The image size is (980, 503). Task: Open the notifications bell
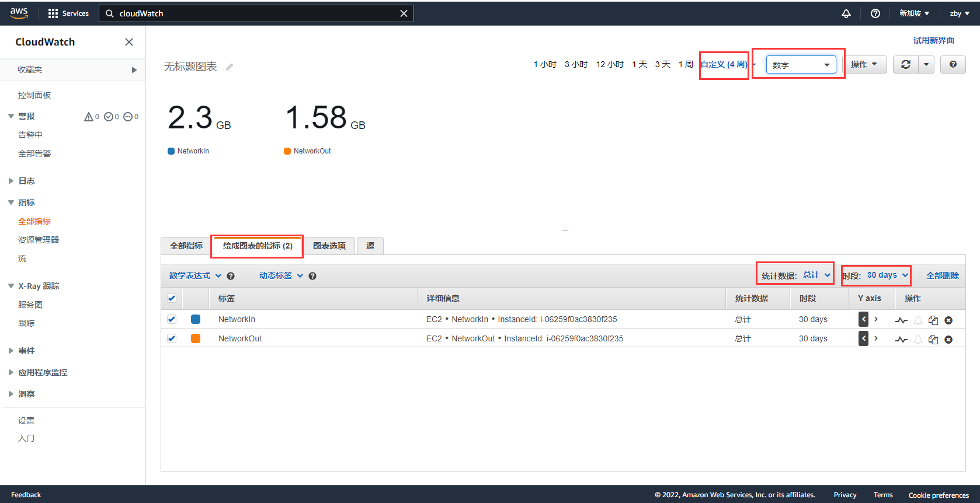846,13
